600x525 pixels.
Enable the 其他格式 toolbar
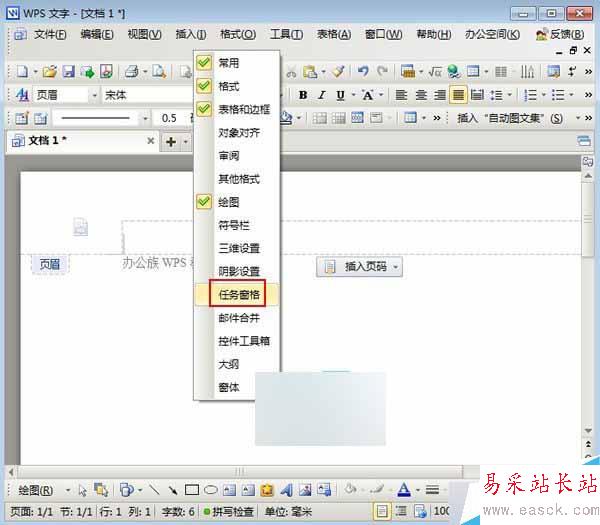[x=237, y=179]
